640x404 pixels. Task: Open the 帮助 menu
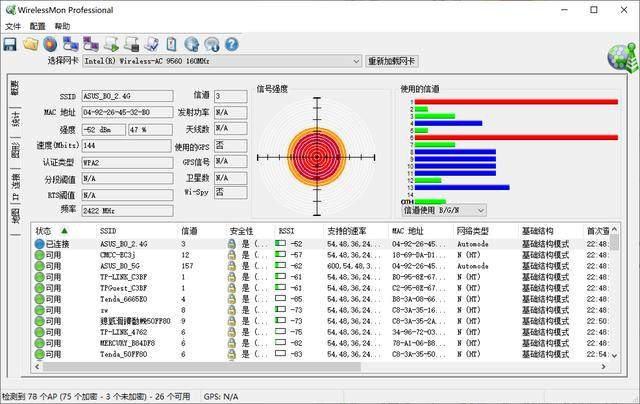click(63, 26)
